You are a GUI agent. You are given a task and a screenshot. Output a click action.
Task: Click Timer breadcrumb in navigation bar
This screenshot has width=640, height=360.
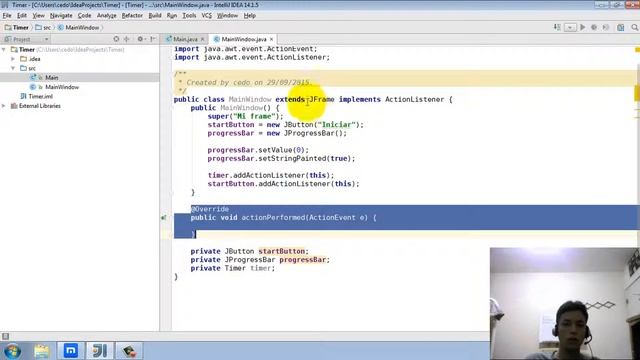17,27
